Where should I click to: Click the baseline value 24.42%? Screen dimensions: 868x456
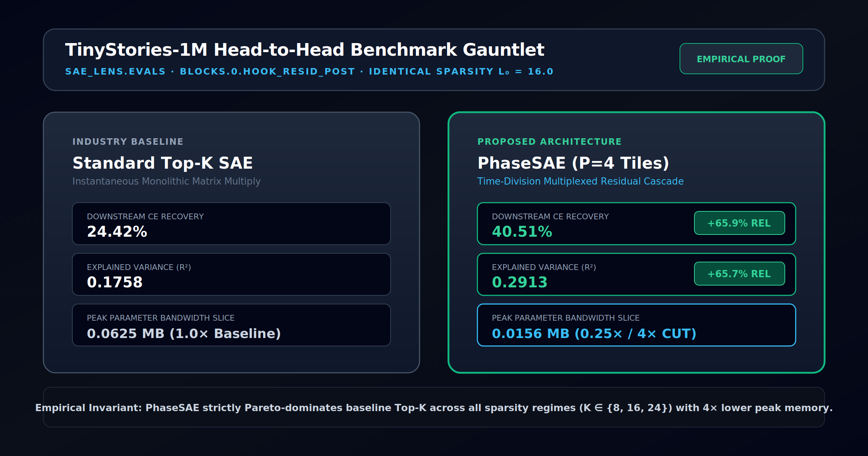[117, 232]
